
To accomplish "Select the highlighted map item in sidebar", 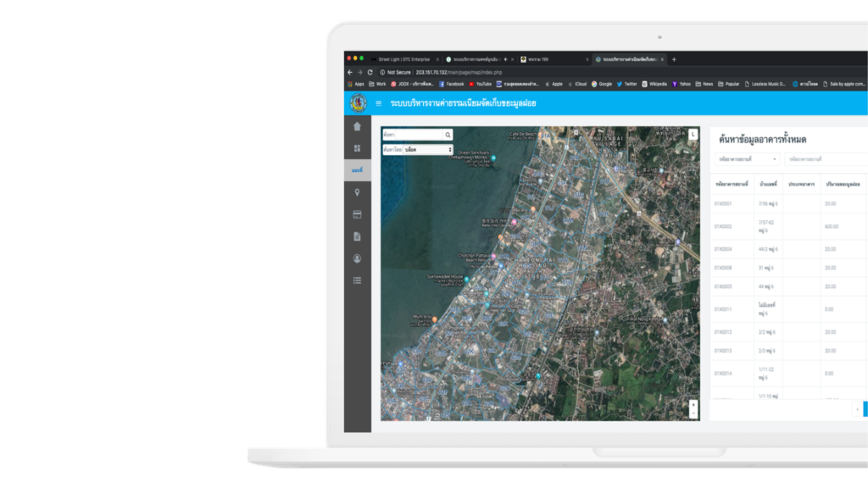I will point(358,170).
